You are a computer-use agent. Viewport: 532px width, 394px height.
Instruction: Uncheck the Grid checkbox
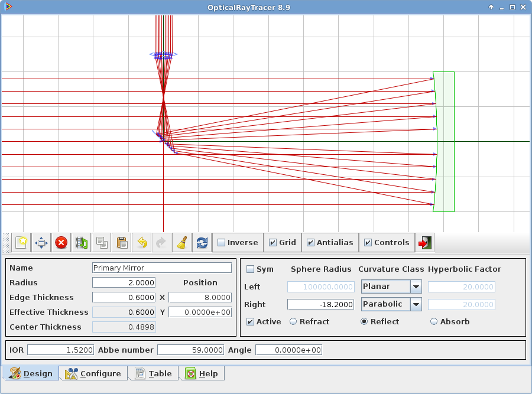[273, 243]
